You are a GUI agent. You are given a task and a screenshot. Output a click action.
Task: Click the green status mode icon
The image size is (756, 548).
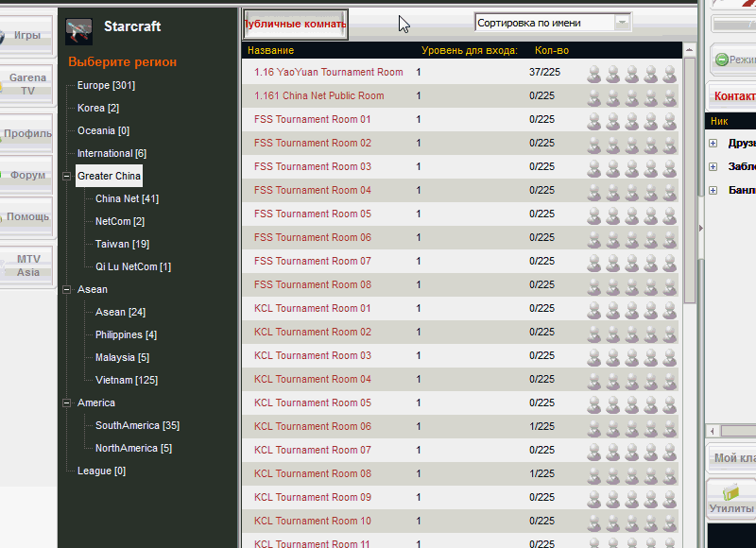pyautogui.click(x=722, y=60)
